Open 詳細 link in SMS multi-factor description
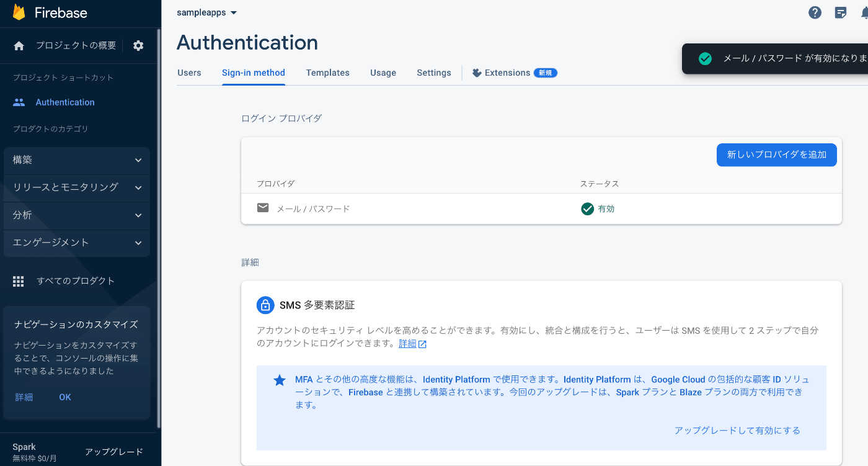The height and width of the screenshot is (466, 868). coord(407,344)
